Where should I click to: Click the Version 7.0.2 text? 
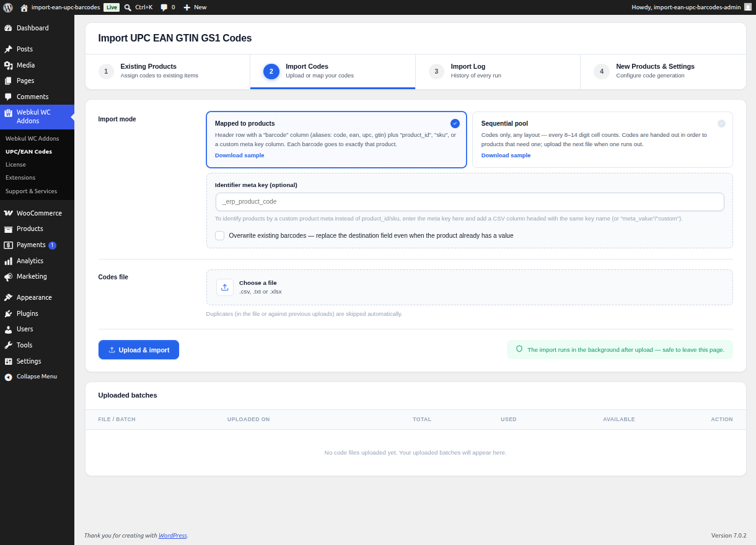click(729, 535)
